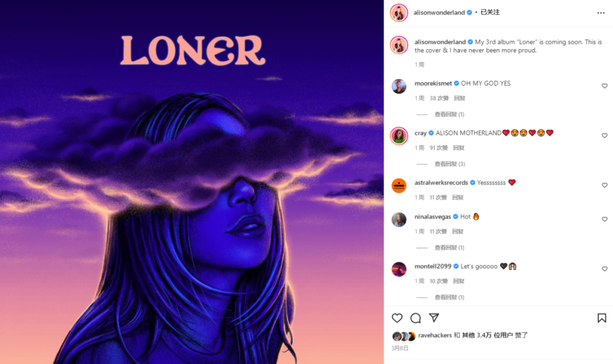Share the post with the paper plane icon
613x364 pixels.
pyautogui.click(x=434, y=318)
